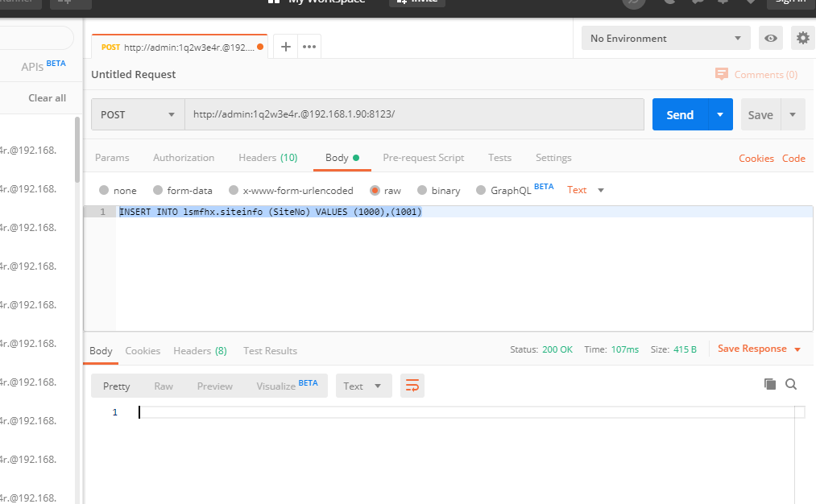Open the manage environments gear icon
Viewport: 816px width, 504px height.
[x=802, y=38]
